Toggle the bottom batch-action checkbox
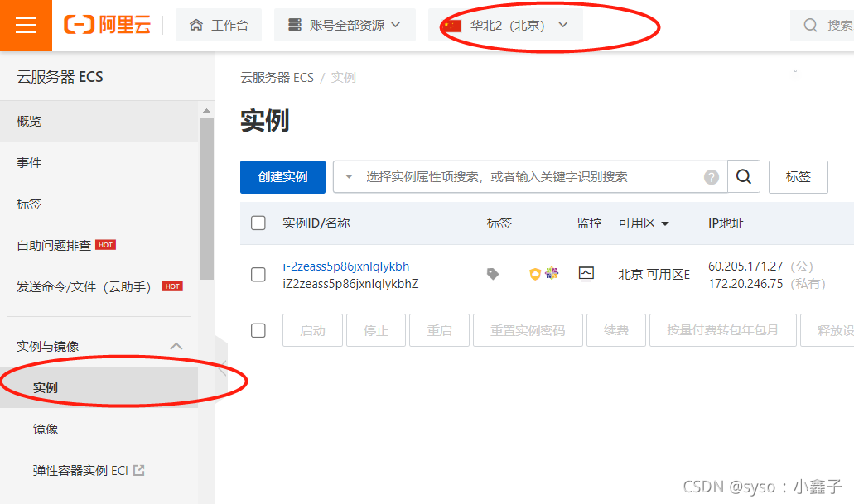The height and width of the screenshot is (504, 854). point(258,330)
